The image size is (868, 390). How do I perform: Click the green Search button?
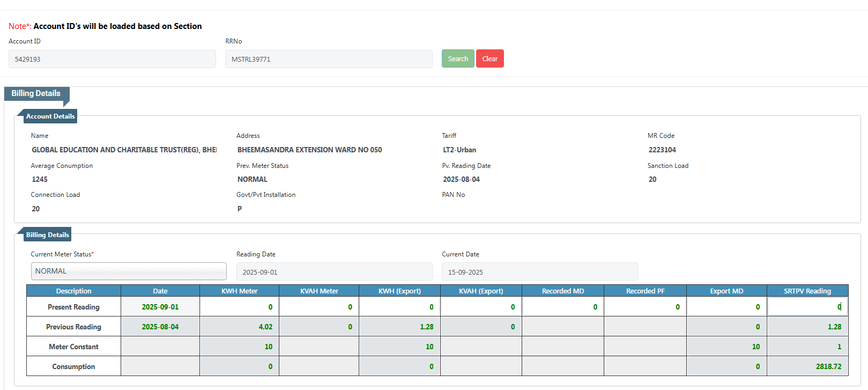(457, 58)
